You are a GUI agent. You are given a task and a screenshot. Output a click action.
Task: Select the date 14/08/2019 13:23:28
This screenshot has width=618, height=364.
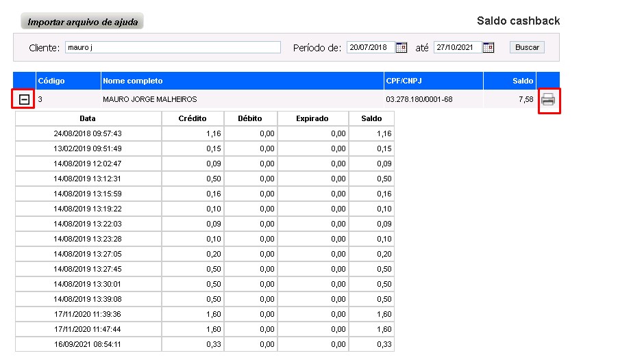[88, 239]
